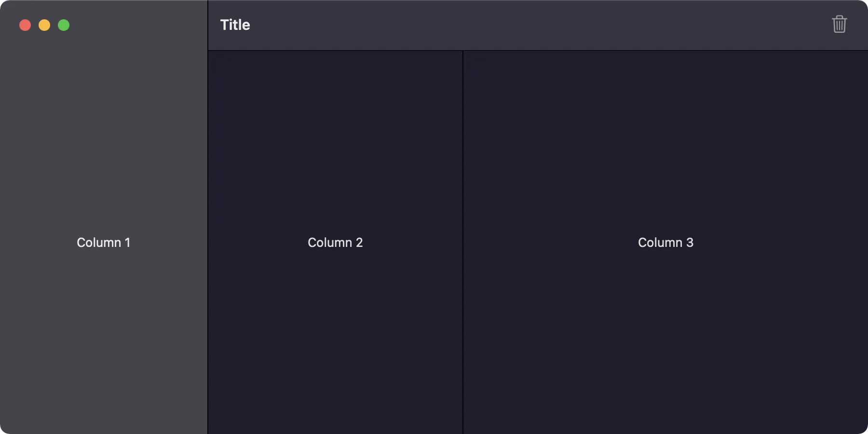Click the separator line beneath the Title toolbar
The height and width of the screenshot is (434, 868).
pos(530,50)
